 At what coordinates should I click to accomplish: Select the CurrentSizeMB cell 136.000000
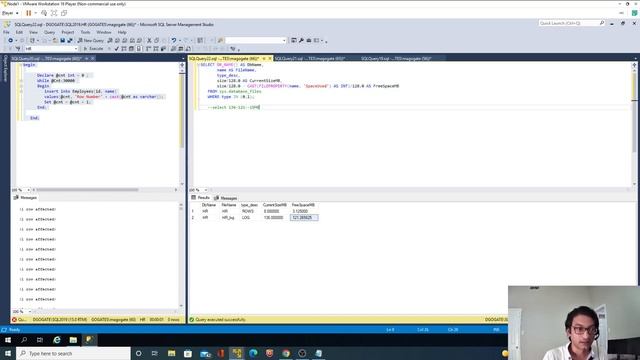(x=275, y=218)
